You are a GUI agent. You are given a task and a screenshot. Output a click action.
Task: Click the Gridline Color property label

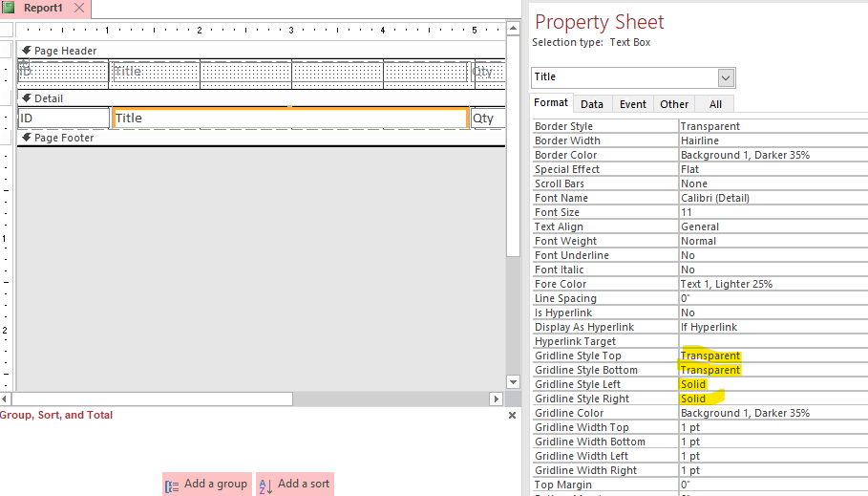pos(569,414)
